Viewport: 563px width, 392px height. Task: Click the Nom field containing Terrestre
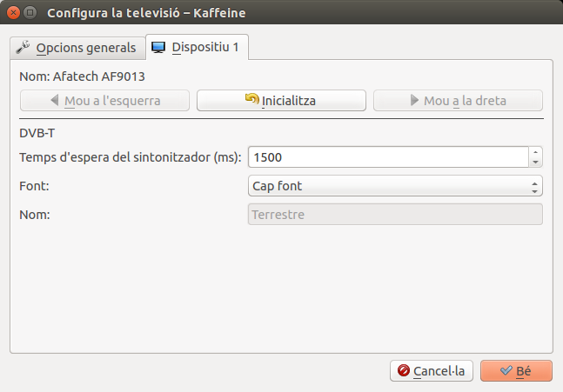(395, 214)
